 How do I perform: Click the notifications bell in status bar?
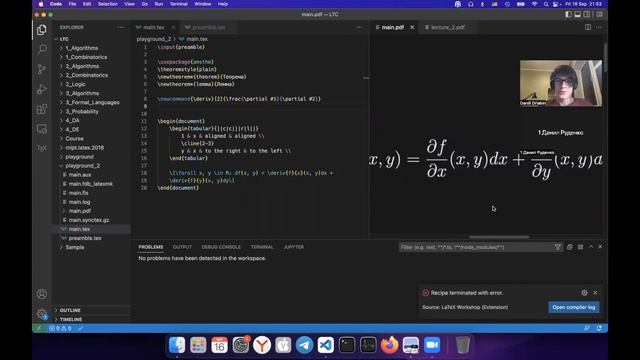tap(599, 328)
